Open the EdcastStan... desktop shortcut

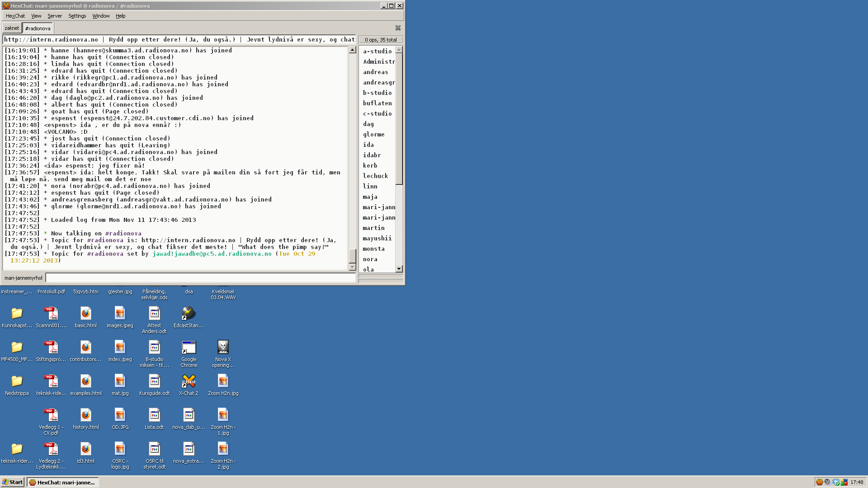click(x=189, y=317)
